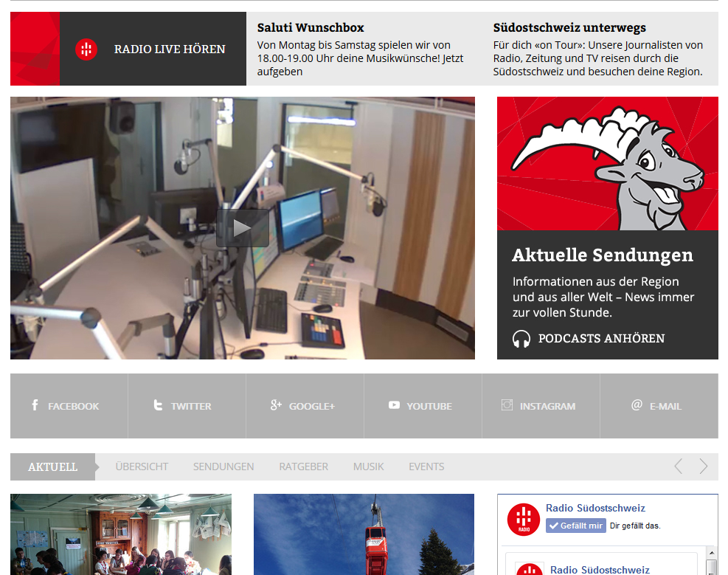Screen dimensions: 728x575
Task: Open Südostschweiz unterwegs heading
Action: click(569, 27)
